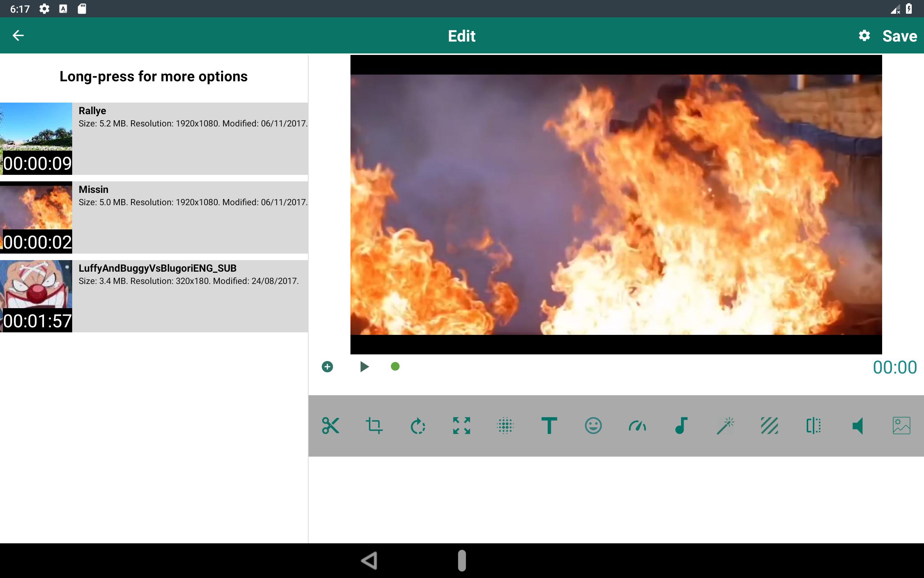Tap the Android home pill button
This screenshot has width=924, height=578.
tap(462, 560)
